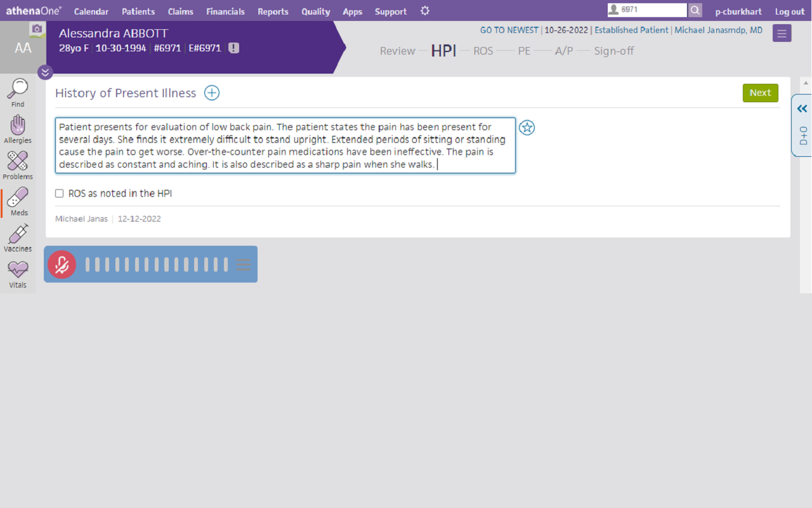Go to the ROS step tab
Screen dimensions: 812x508
click(483, 51)
